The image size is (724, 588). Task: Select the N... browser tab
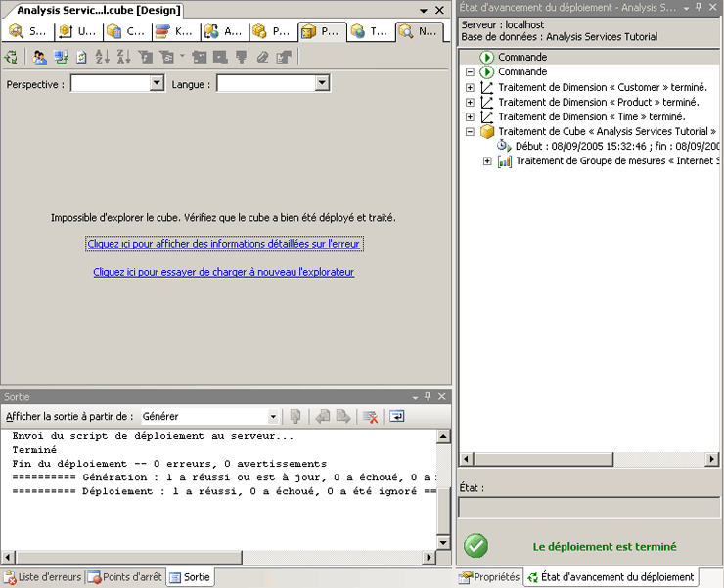419,31
